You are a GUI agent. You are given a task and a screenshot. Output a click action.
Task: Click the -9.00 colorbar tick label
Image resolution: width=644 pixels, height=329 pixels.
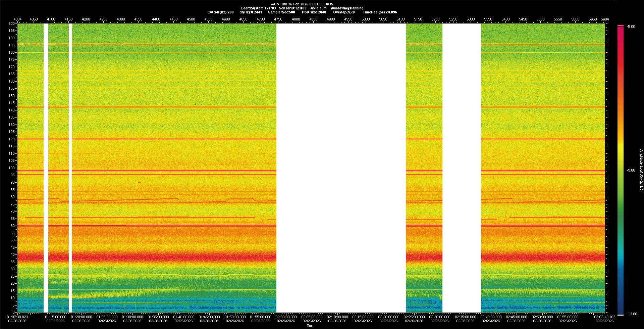[x=631, y=171]
